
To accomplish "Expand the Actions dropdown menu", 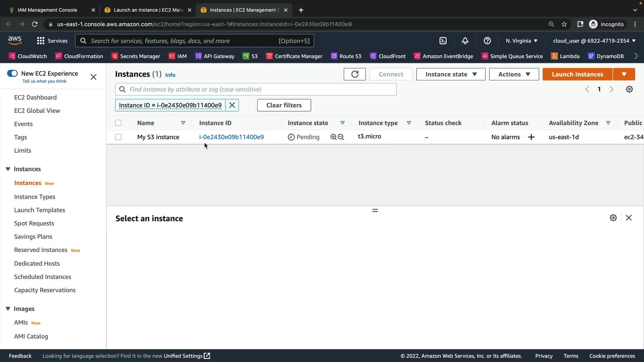I will click(x=514, y=74).
